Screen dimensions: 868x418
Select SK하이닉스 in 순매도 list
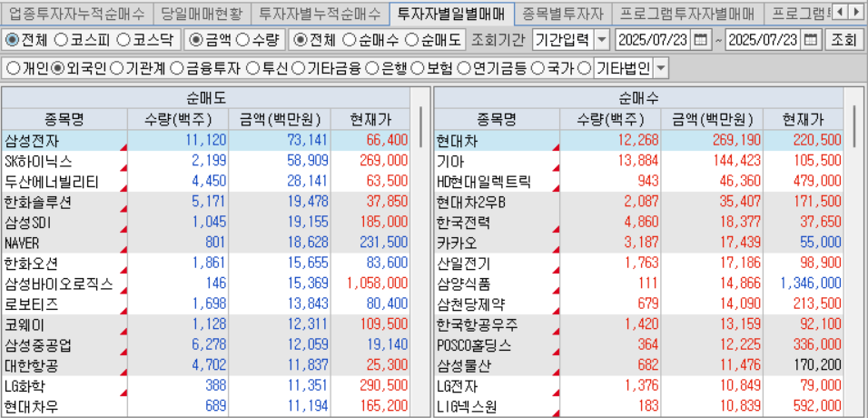tap(206, 162)
